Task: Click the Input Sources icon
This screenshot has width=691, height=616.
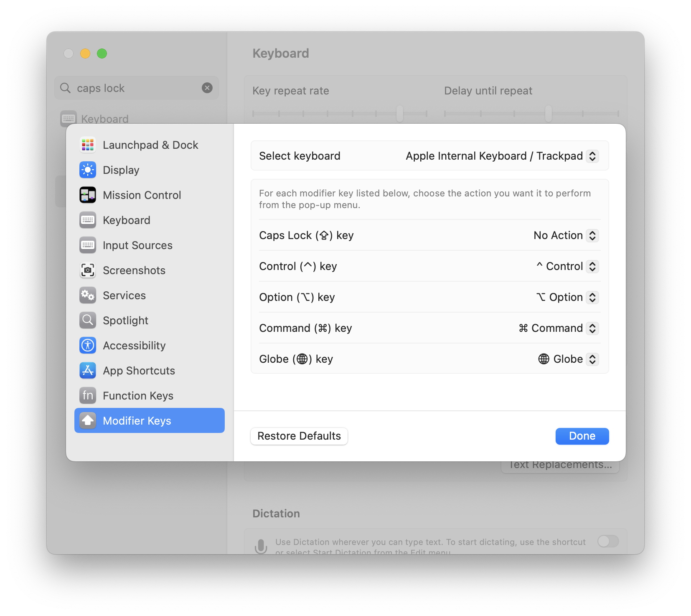Action: [88, 245]
